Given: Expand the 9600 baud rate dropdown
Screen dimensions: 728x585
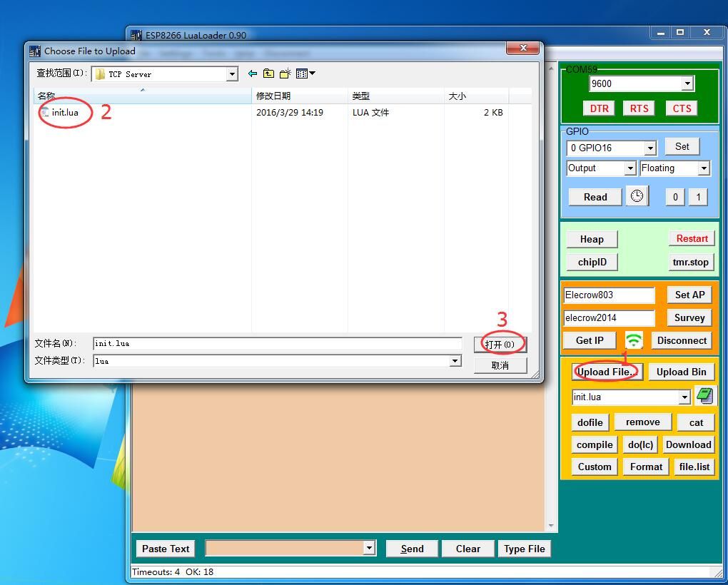Looking at the screenshot, I should [x=687, y=84].
